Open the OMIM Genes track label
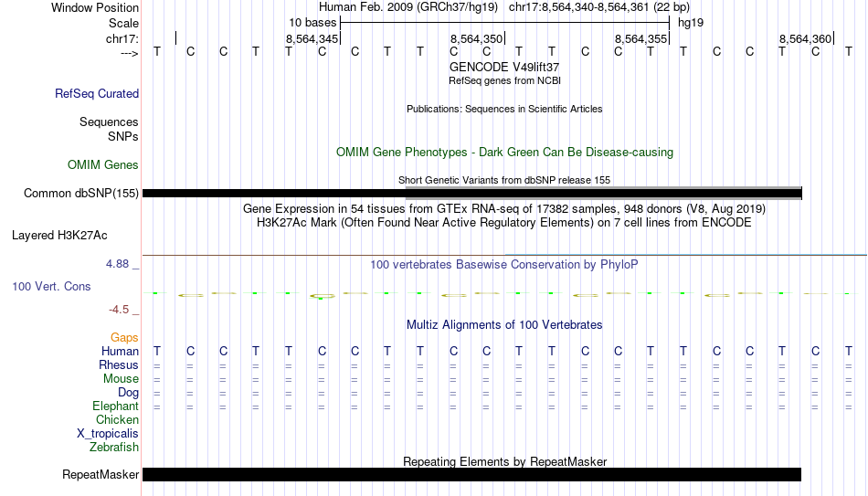 [x=103, y=165]
